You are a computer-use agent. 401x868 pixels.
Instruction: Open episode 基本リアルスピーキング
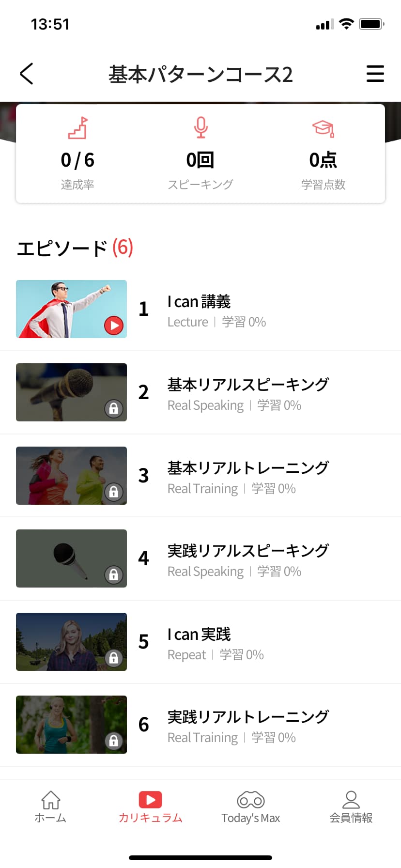coord(248,385)
